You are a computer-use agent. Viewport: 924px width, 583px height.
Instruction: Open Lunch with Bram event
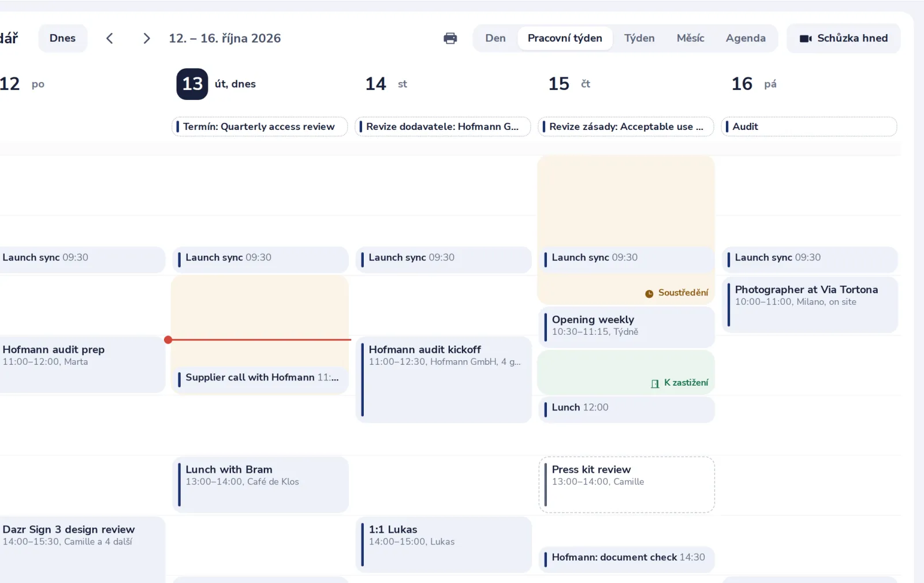(260, 485)
